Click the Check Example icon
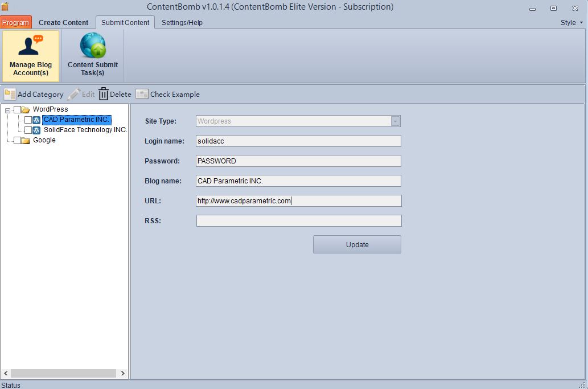 point(142,94)
